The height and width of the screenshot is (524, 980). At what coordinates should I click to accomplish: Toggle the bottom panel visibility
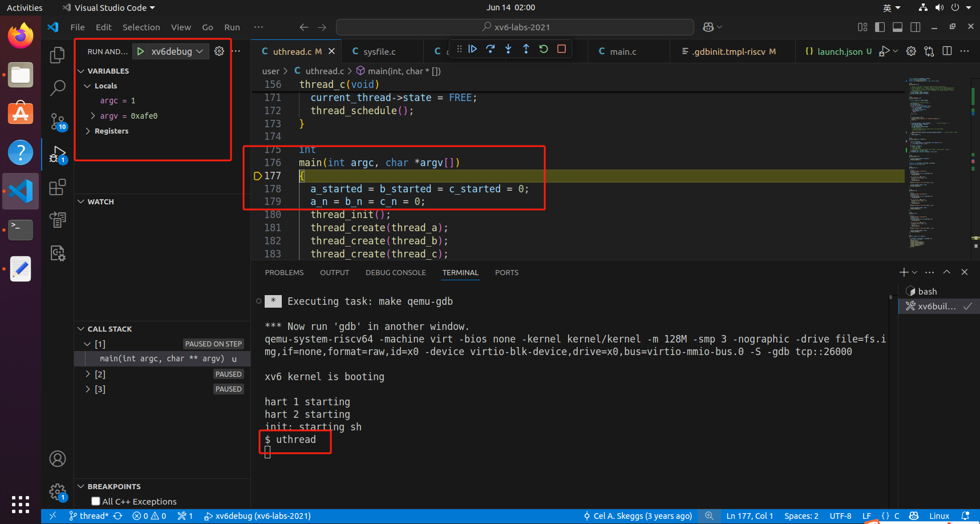point(897,26)
